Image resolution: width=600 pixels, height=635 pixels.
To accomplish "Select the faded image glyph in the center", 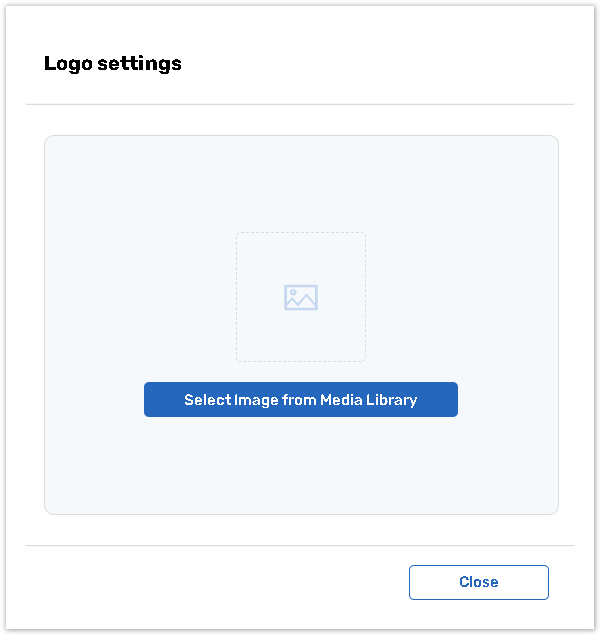I will tap(301, 297).
